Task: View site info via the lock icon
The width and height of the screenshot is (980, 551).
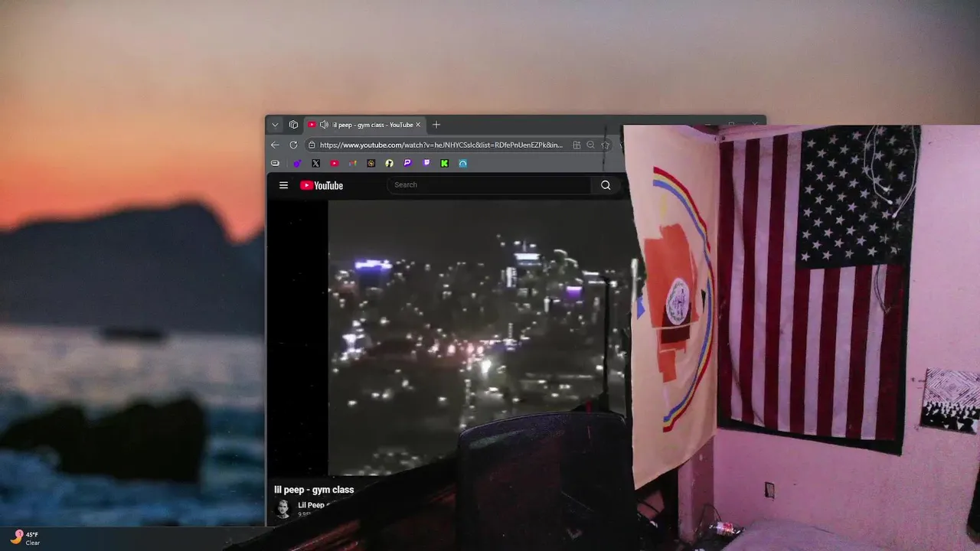Action: [312, 145]
